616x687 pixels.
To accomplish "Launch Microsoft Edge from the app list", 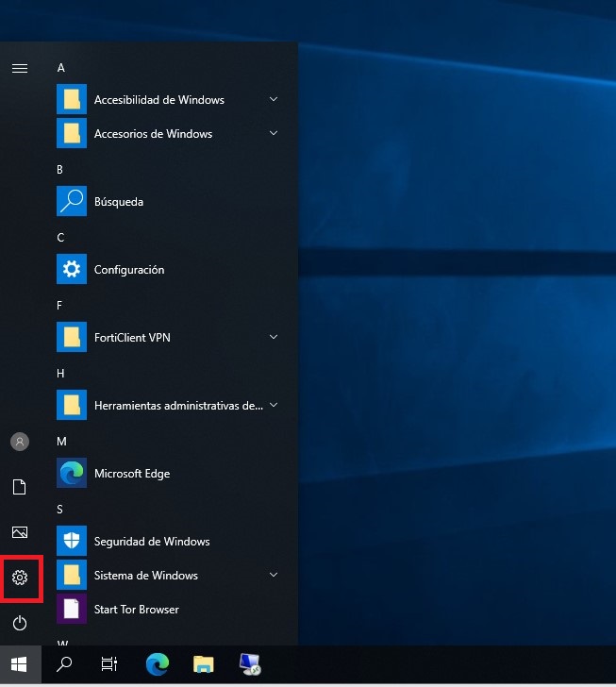I will coord(132,474).
